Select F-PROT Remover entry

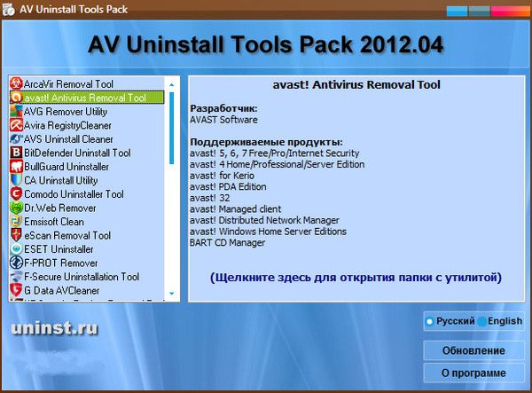(87, 263)
